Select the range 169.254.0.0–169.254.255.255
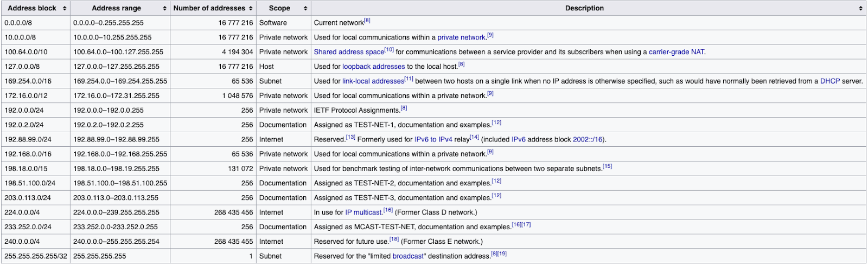 120,81
